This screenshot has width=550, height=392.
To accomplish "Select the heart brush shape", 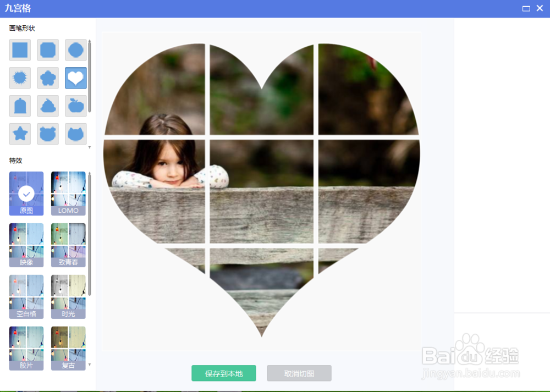I will pyautogui.click(x=76, y=78).
